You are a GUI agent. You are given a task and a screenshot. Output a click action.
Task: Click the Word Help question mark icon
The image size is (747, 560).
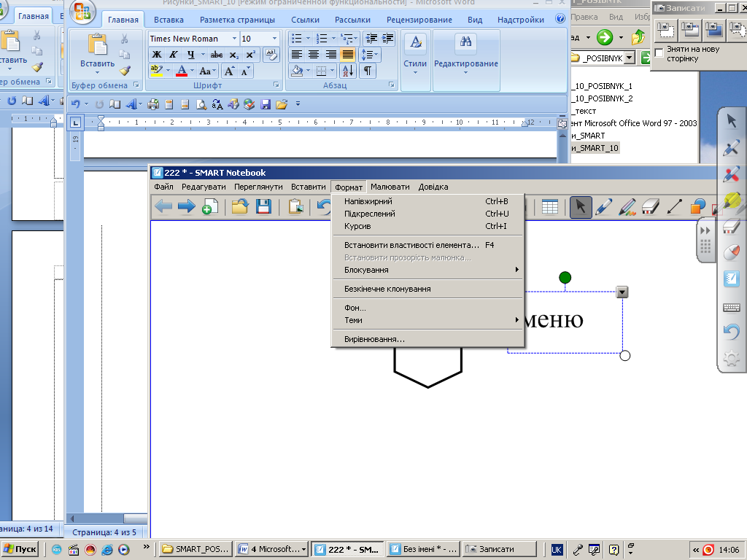point(560,19)
